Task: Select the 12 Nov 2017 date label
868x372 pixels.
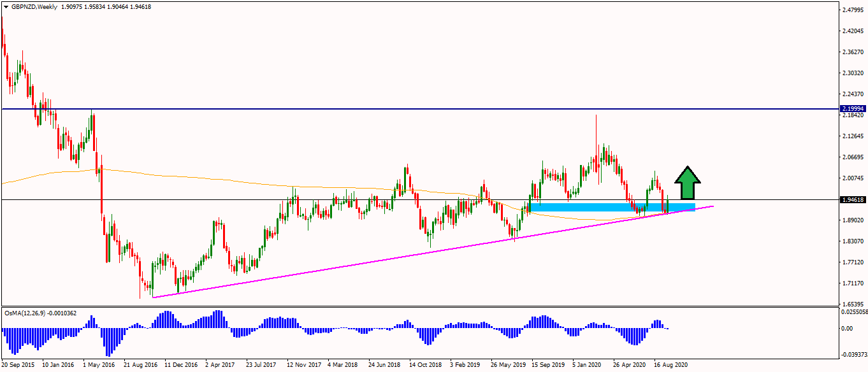Action: [x=304, y=365]
